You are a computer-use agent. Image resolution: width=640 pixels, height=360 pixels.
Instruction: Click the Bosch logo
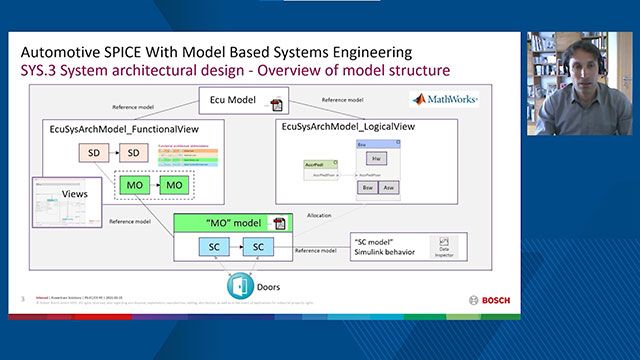pos(490,300)
